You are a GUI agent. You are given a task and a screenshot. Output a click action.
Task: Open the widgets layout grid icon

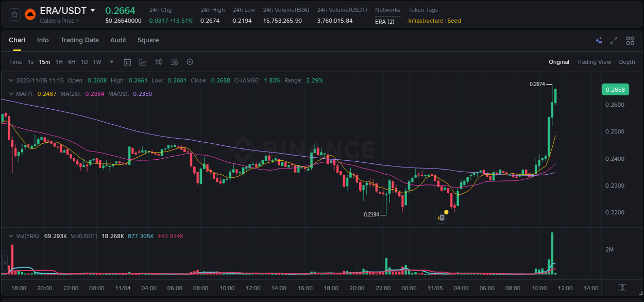pyautogui.click(x=630, y=40)
